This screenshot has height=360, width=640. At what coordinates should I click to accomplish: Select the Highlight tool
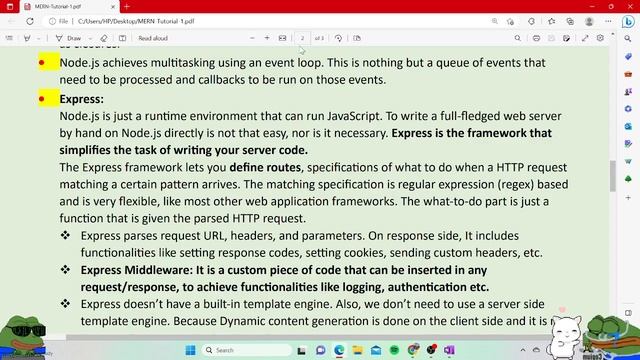pos(27,38)
